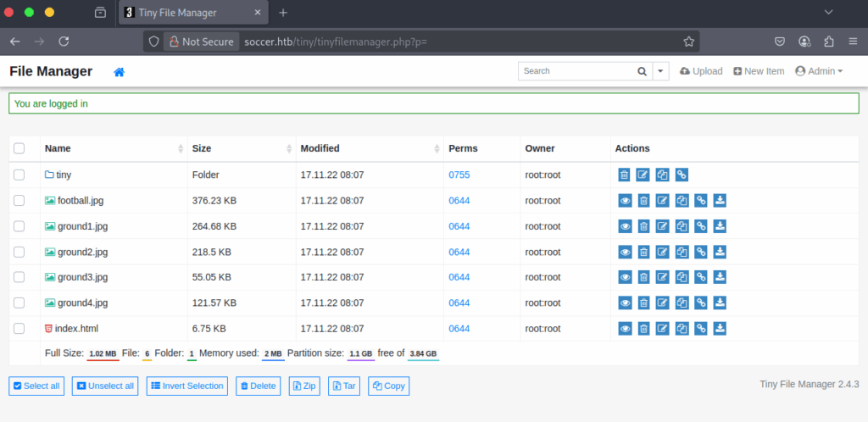The height and width of the screenshot is (422, 868).
Task: Delete ground2.jpg using its trash icon
Action: click(x=644, y=253)
